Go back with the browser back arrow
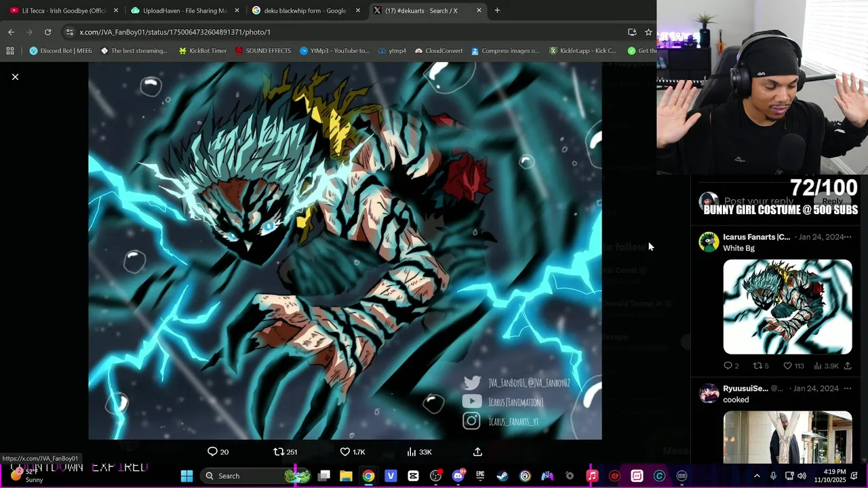The width and height of the screenshot is (868, 488). [x=11, y=32]
